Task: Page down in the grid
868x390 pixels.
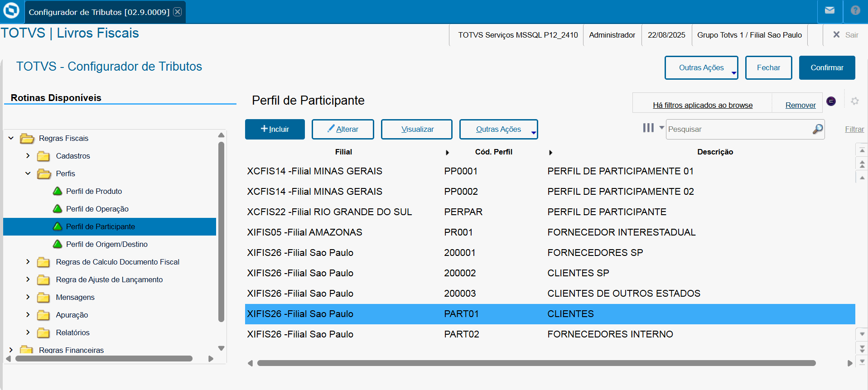Action: click(862, 348)
